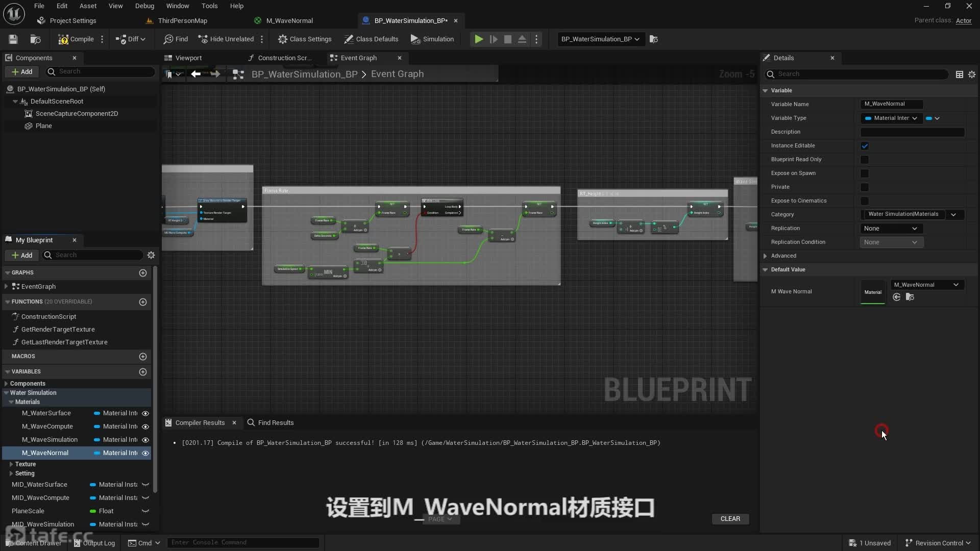Open the Replication dropdown
The height and width of the screenshot is (551, 980).
[x=891, y=229]
